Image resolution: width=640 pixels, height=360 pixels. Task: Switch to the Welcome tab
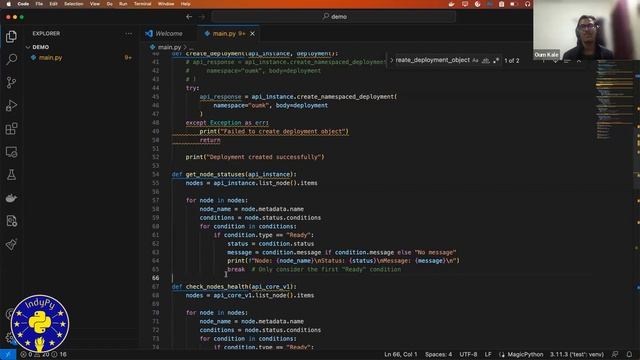pos(164,33)
